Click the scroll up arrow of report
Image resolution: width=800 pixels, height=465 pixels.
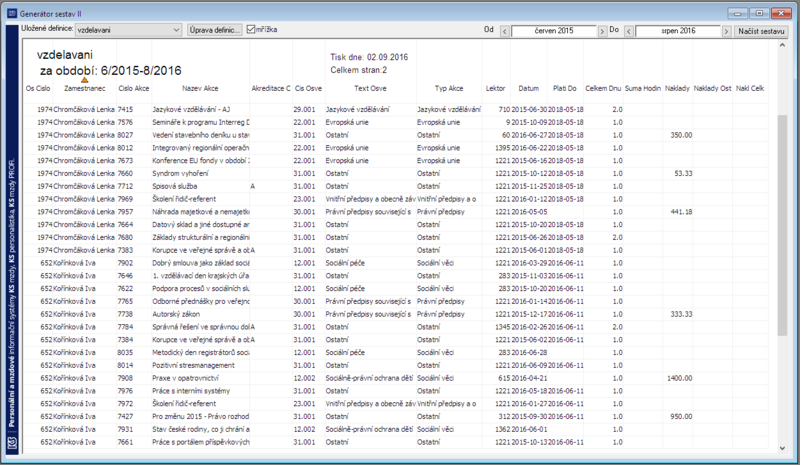tap(782, 45)
